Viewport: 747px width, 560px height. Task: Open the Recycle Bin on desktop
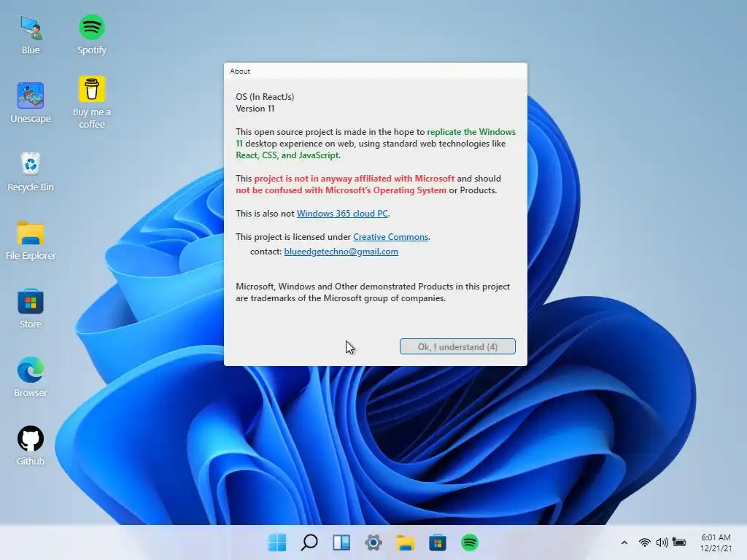pyautogui.click(x=31, y=172)
